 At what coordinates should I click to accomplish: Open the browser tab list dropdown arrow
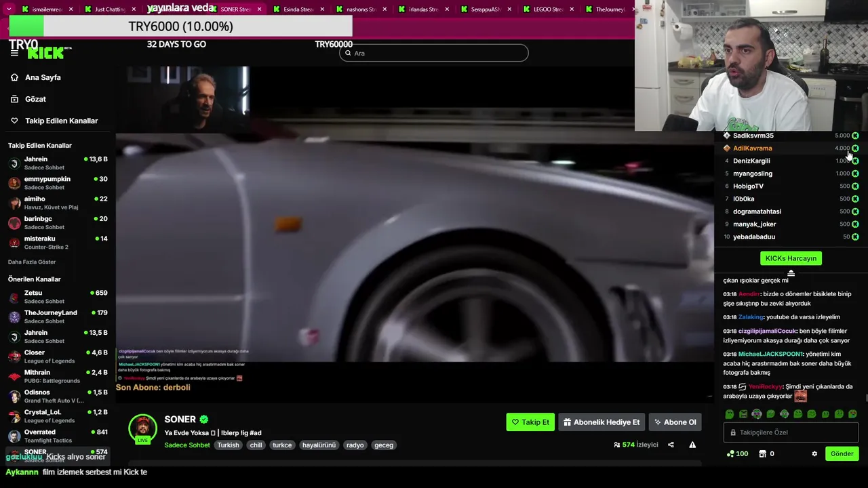(x=9, y=9)
